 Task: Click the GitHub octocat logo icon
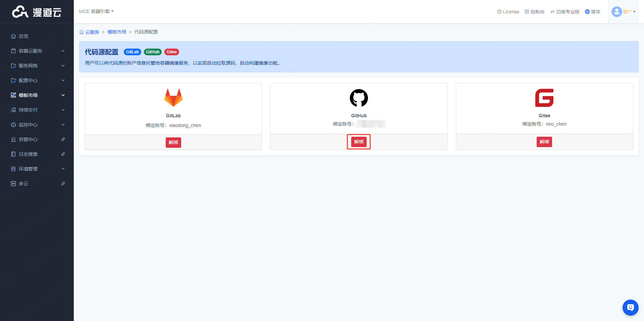pos(359,98)
